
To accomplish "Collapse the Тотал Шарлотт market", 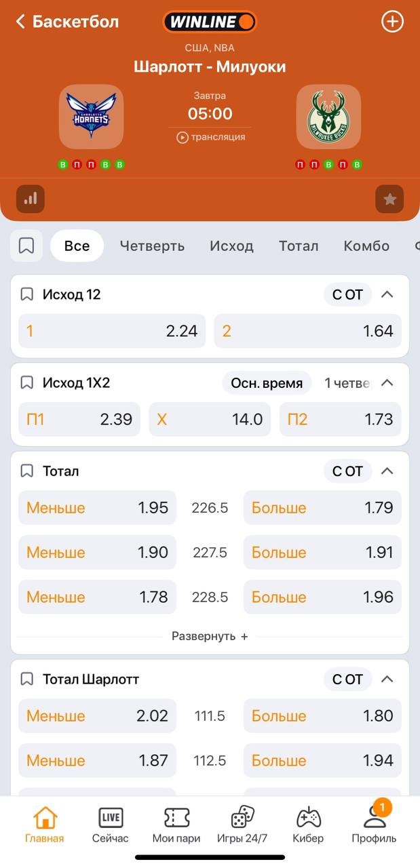I will click(x=387, y=679).
